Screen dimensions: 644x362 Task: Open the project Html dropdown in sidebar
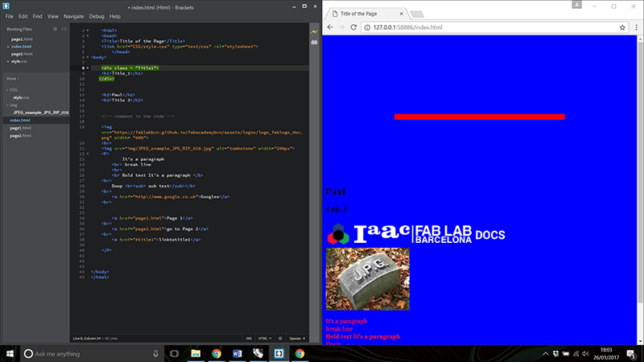[12, 79]
